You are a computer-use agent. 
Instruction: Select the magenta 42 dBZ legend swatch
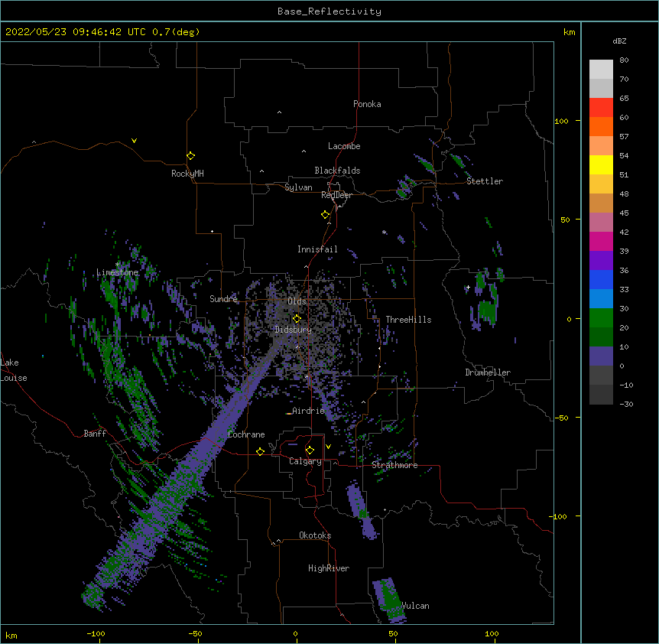(601, 241)
